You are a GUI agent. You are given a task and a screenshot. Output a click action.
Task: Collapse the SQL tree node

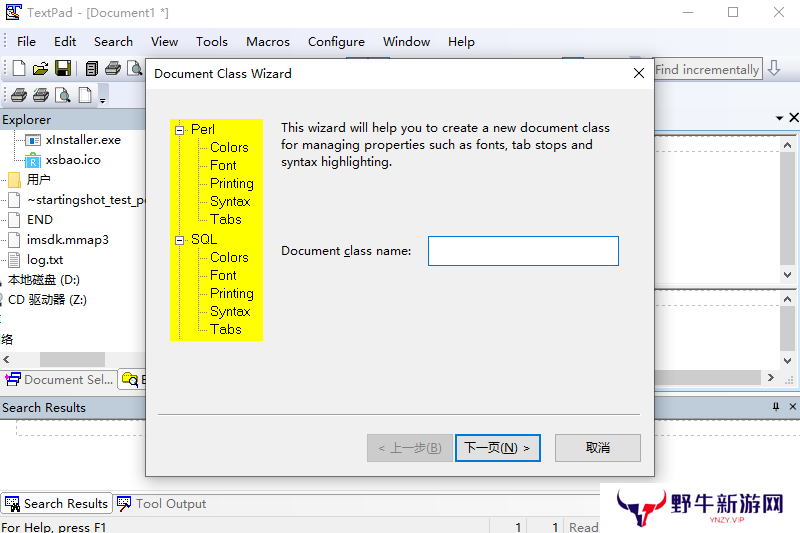click(179, 240)
